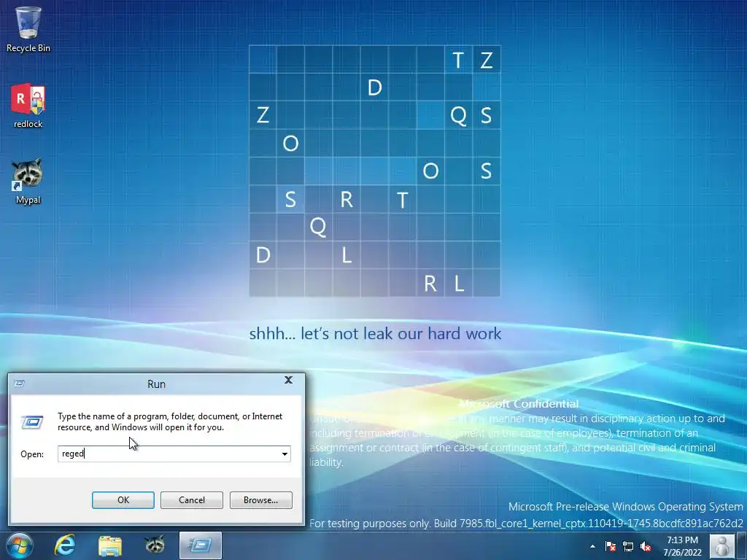Click the Run dialog title bar icon
The height and width of the screenshot is (560, 747).
pos(20,384)
